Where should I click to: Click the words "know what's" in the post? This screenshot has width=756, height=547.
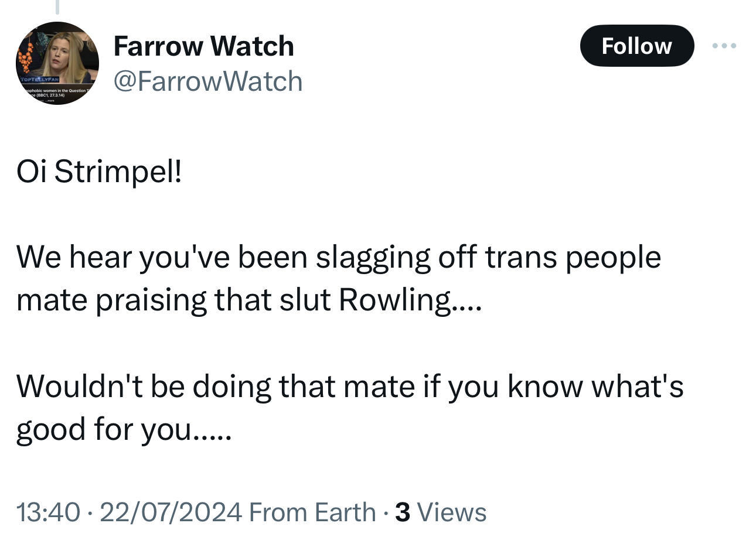[595, 386]
